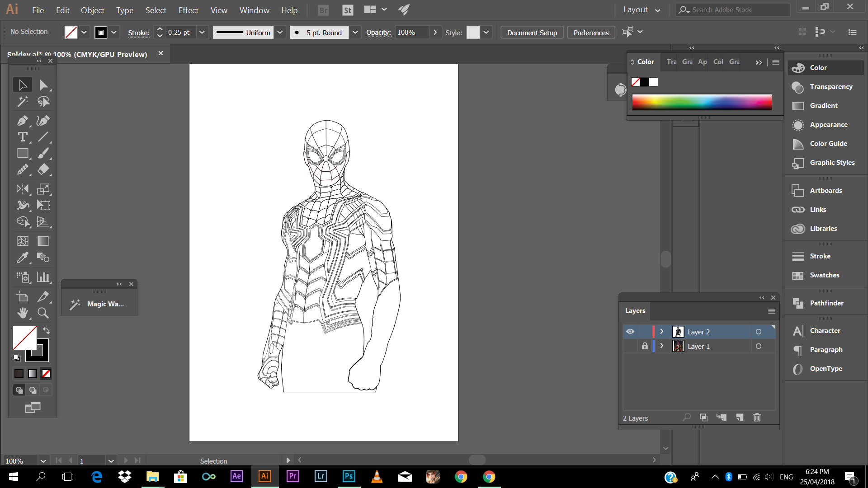The width and height of the screenshot is (868, 488).
Task: Expand Layer 1 contents
Action: [x=662, y=346]
